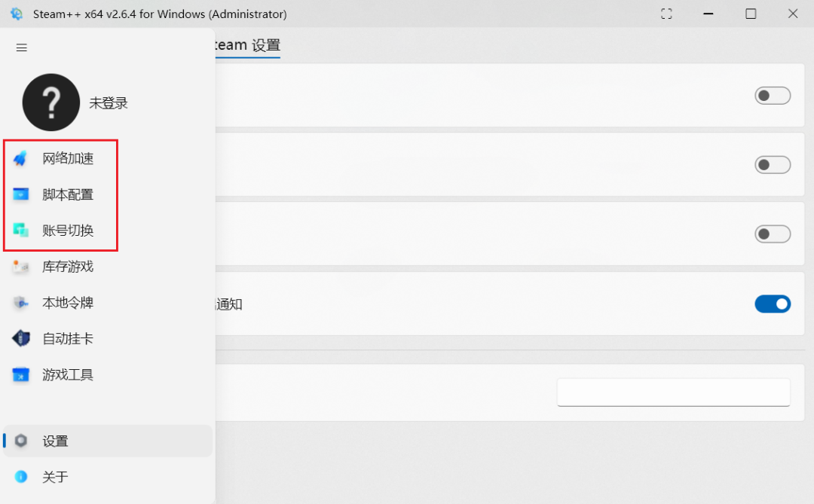The width and height of the screenshot is (814, 504).
Task: Enter fullscreen with the title bar icon
Action: point(666,14)
